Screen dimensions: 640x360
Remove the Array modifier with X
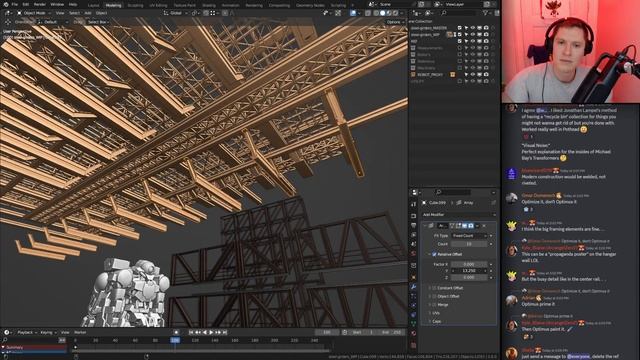coord(484,226)
